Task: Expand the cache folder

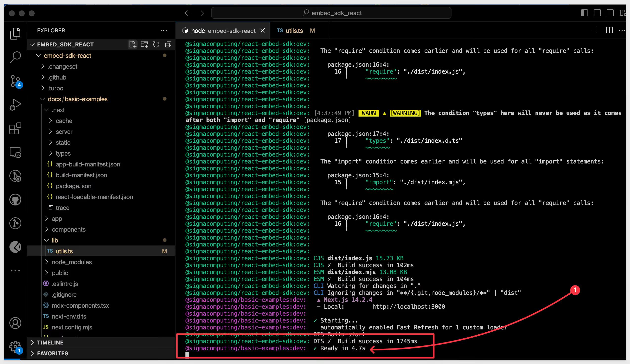Action: click(101, 121)
